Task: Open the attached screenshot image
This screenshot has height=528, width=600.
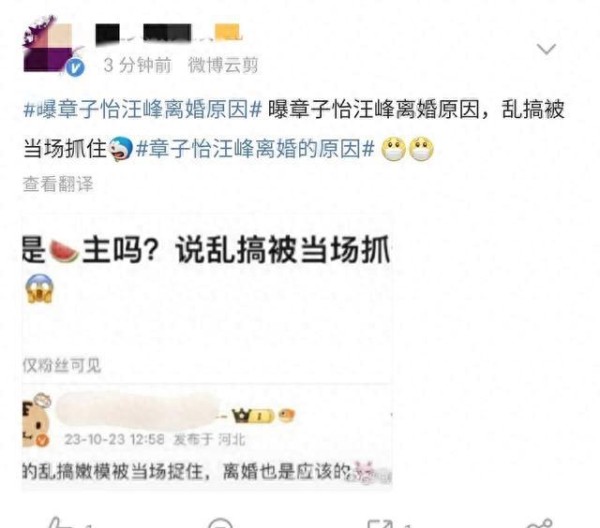Action: coord(207,354)
